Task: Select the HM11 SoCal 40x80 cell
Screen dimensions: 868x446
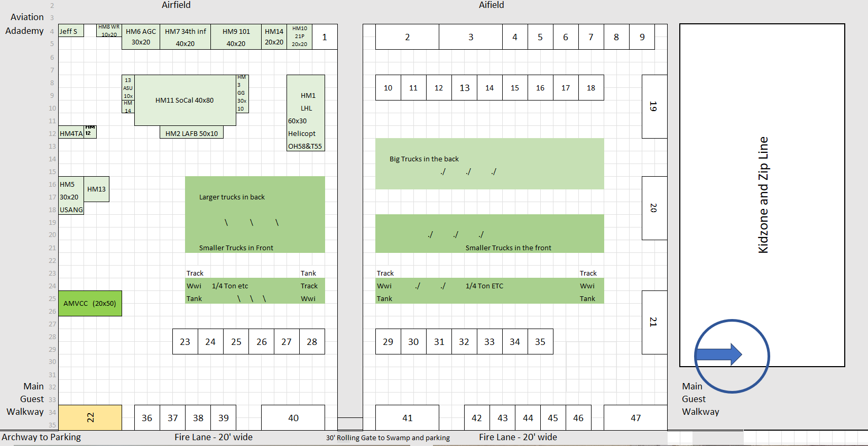Action: point(184,100)
